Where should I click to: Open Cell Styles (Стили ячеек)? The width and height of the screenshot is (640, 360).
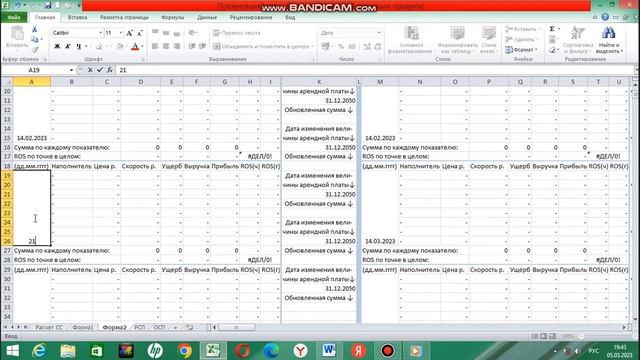click(488, 40)
